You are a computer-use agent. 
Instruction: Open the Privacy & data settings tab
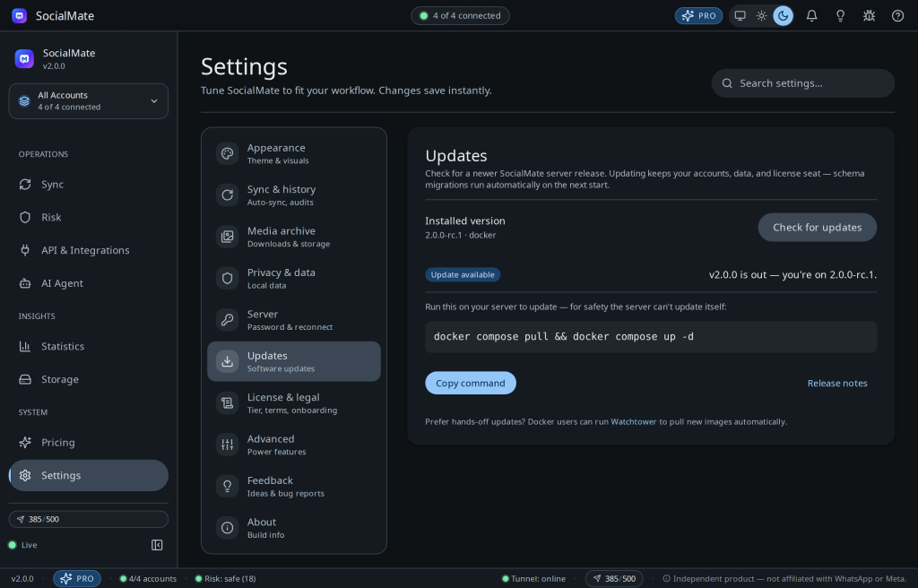pos(294,278)
